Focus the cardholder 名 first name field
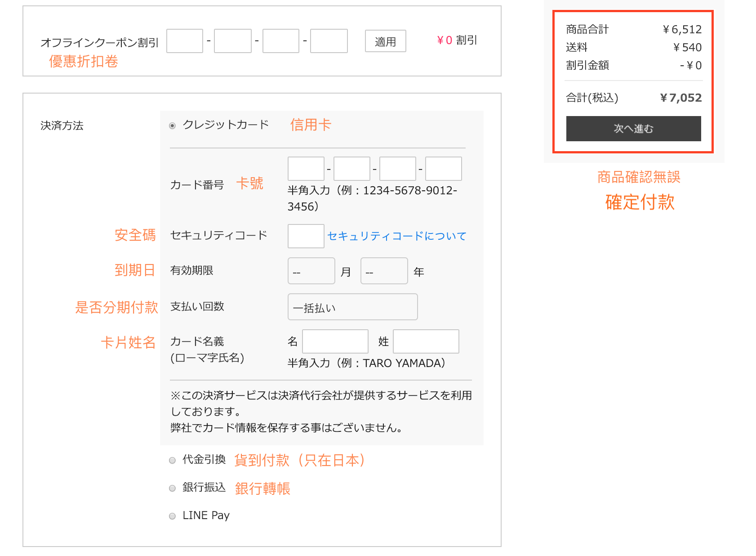Screen dimensions: 756x556 tap(335, 341)
